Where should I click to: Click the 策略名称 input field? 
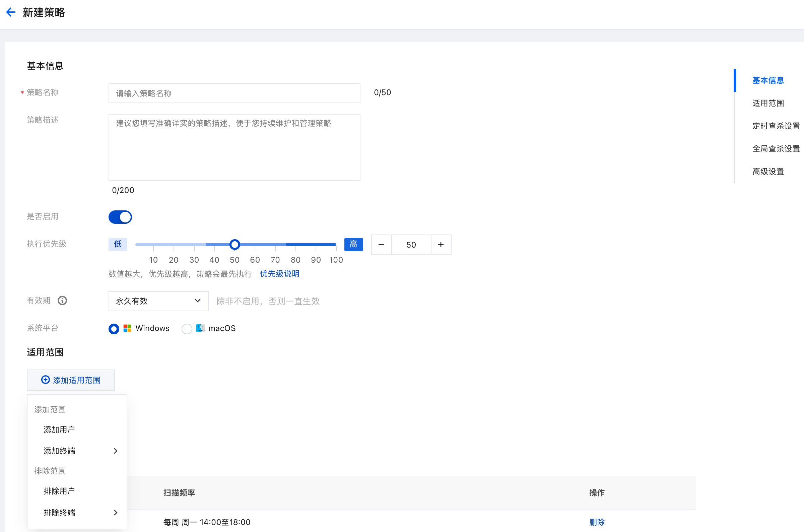(x=234, y=93)
